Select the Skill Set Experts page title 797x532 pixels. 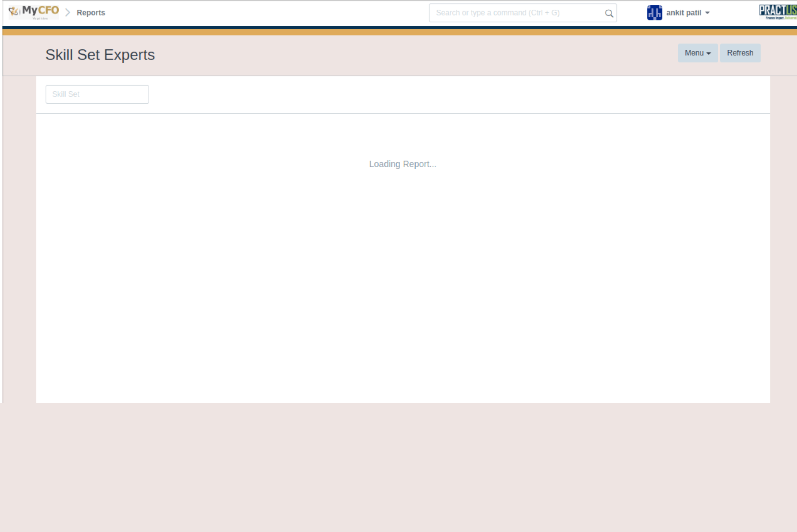100,55
